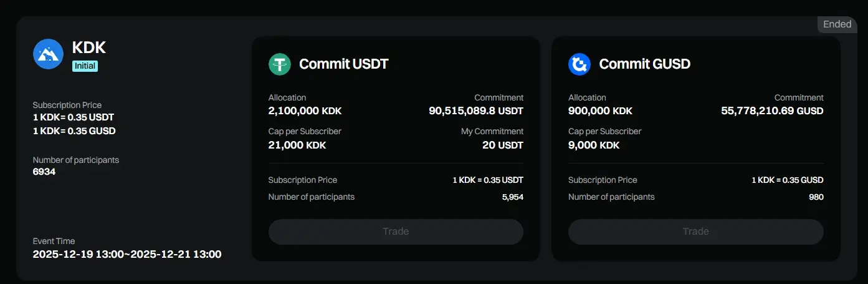Screen dimensions: 868x284
Task: Click the Ended status badge
Action: click(x=837, y=24)
